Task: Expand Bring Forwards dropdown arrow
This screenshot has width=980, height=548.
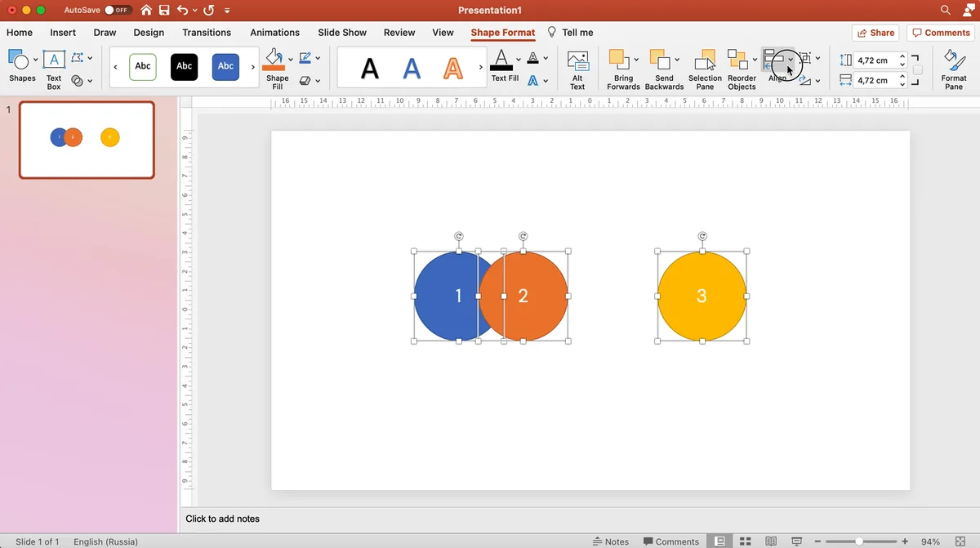Action: tap(636, 60)
